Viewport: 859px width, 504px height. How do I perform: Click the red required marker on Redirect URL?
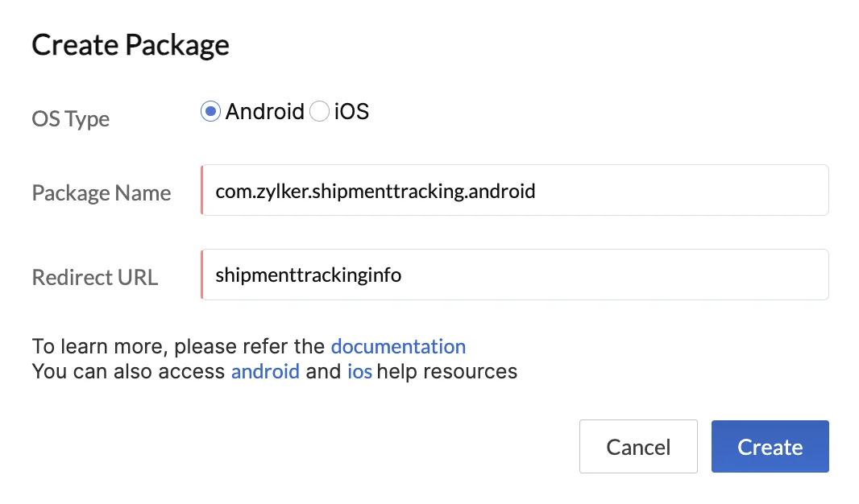pyautogui.click(x=202, y=275)
